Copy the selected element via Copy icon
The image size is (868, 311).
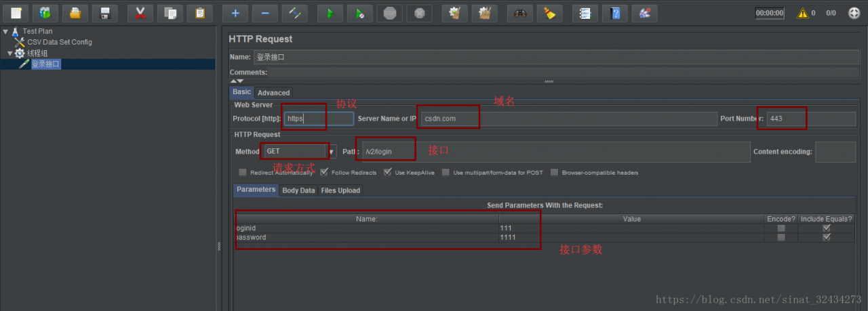click(170, 13)
